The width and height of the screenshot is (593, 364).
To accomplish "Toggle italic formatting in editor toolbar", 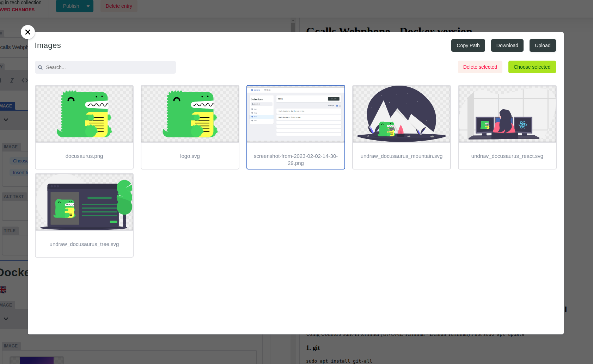I will tap(12, 80).
